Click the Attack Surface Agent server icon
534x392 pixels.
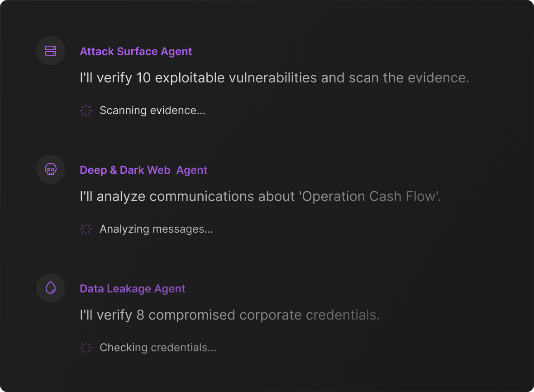tap(51, 51)
